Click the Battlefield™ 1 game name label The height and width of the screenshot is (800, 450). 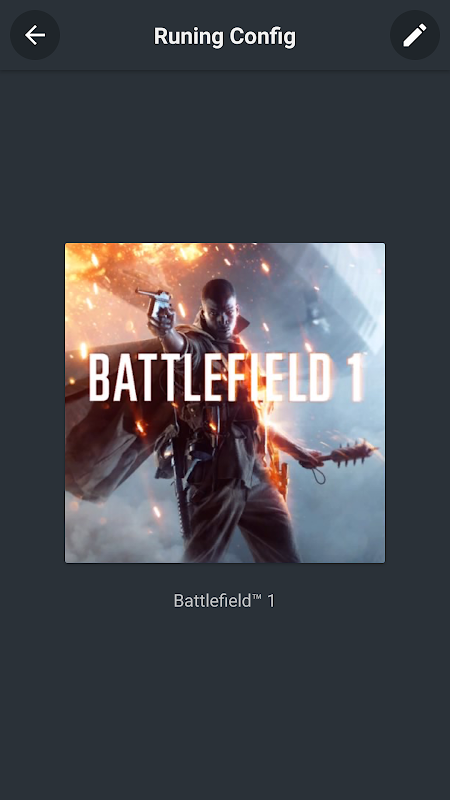click(x=224, y=601)
